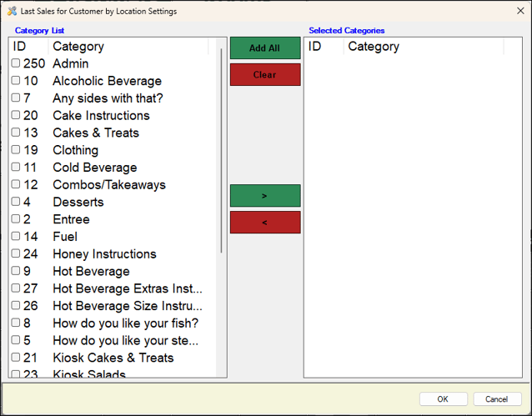This screenshot has height=416, width=532.
Task: Select the Entree row text
Action: tap(71, 219)
